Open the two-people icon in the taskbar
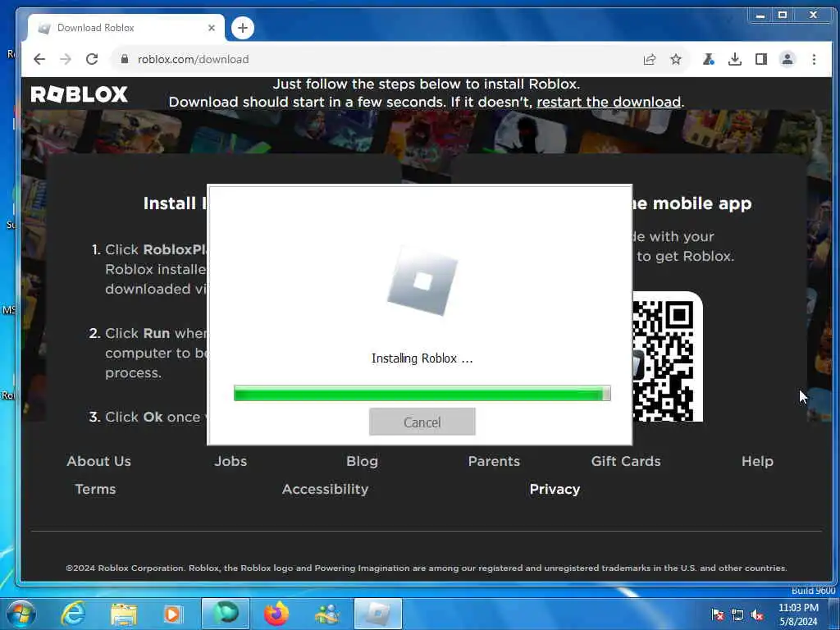Image resolution: width=840 pixels, height=630 pixels. 326,614
